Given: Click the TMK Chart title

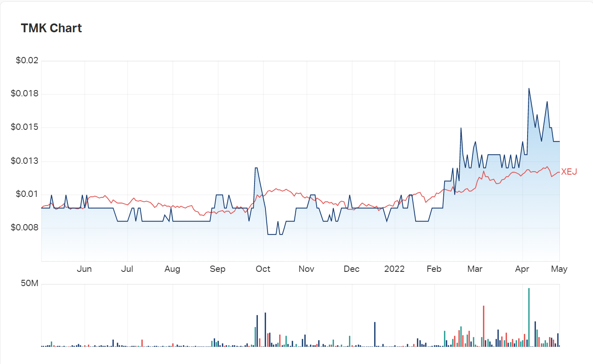Looking at the screenshot, I should (51, 28).
